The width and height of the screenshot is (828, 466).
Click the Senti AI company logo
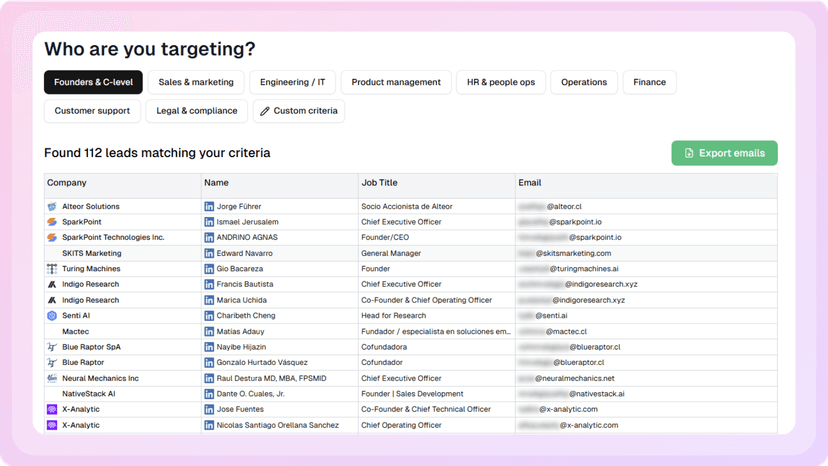52,316
